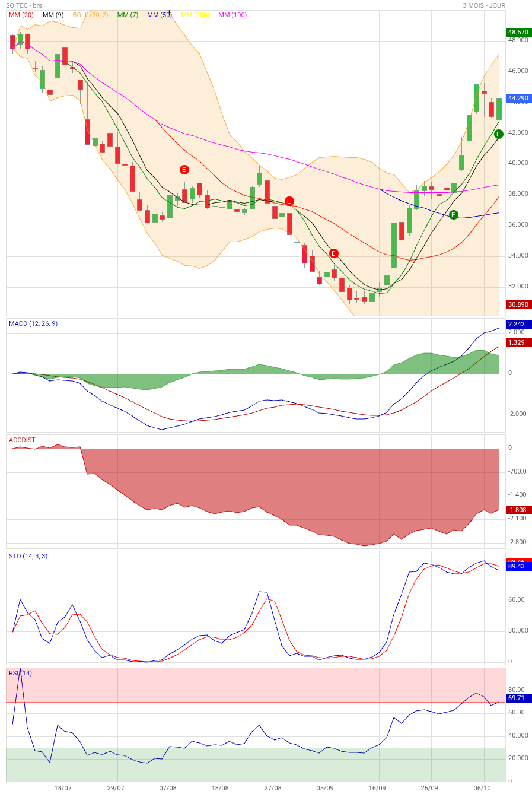Click the blue 69.71 RSI value tag
Screen dimensions: 532x794
[x=519, y=698]
